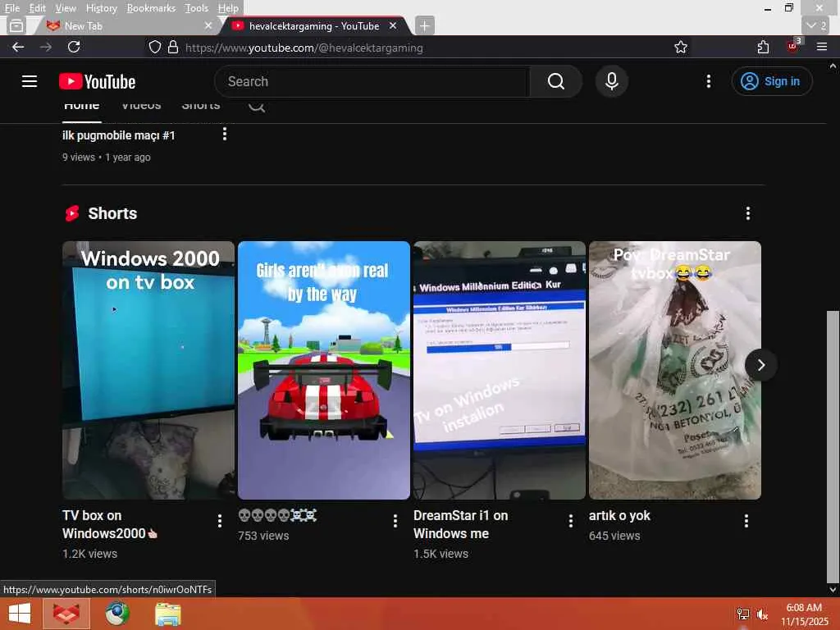Open browser extensions panel
840x630 pixels.
(x=763, y=47)
